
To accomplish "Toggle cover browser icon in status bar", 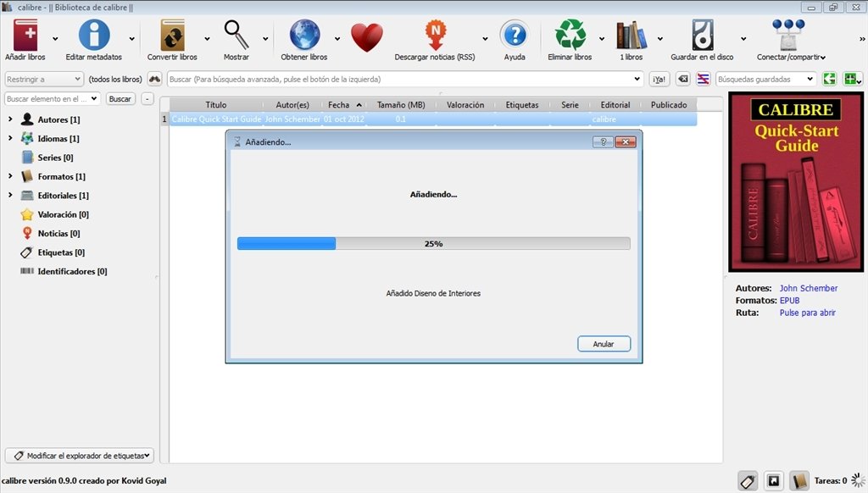I will [774, 481].
